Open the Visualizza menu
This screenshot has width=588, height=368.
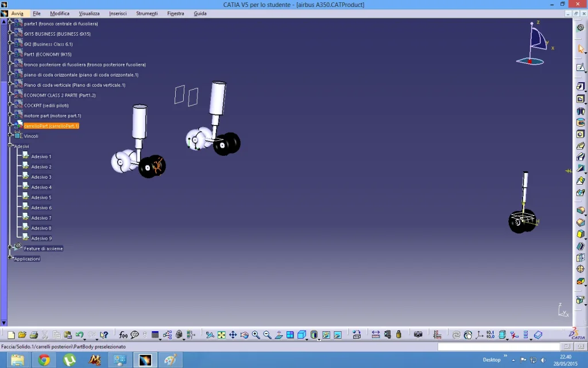89,14
